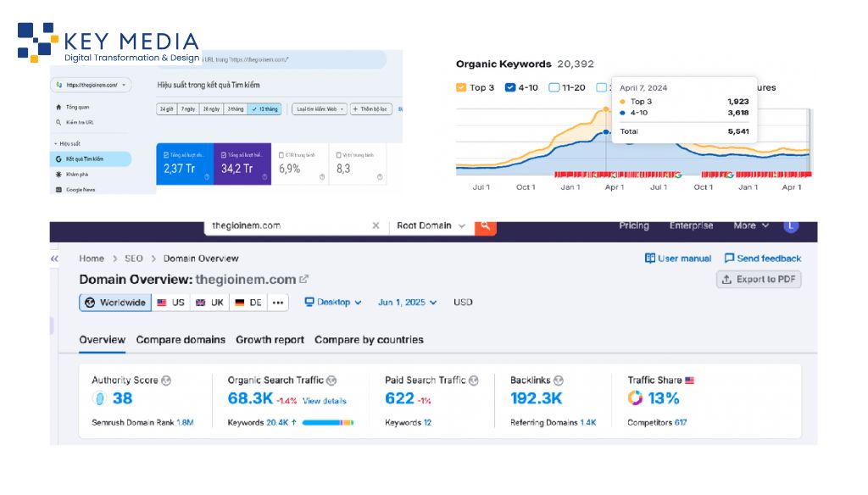Click the orange Semrush search button

486,227
